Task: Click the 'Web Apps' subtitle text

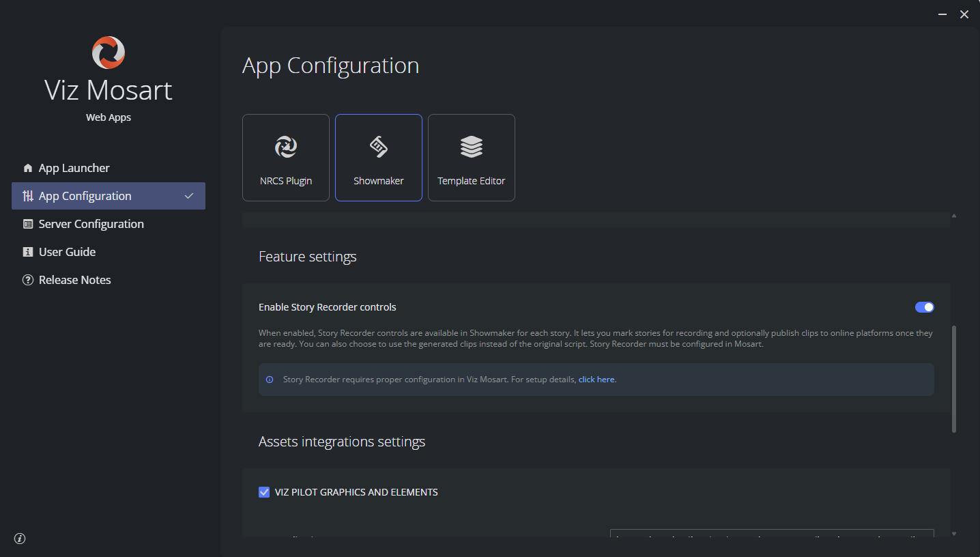Action: point(109,117)
